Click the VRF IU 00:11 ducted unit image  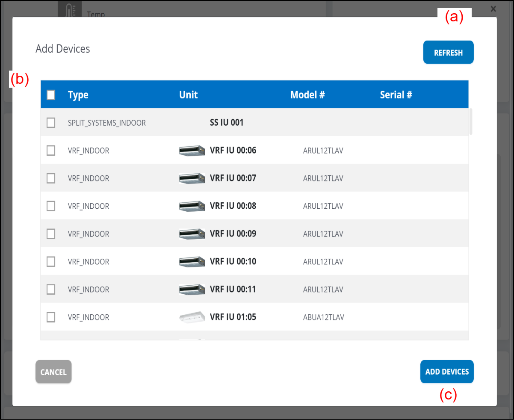(192, 290)
